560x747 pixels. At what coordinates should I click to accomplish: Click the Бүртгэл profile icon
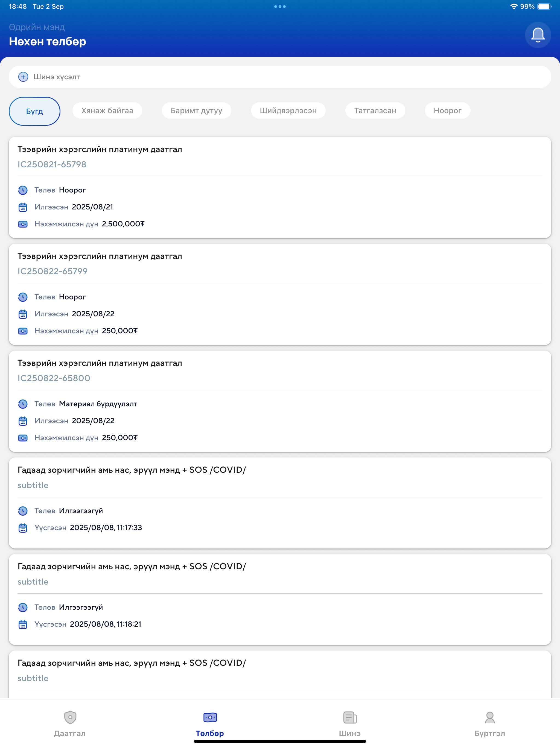(x=490, y=717)
